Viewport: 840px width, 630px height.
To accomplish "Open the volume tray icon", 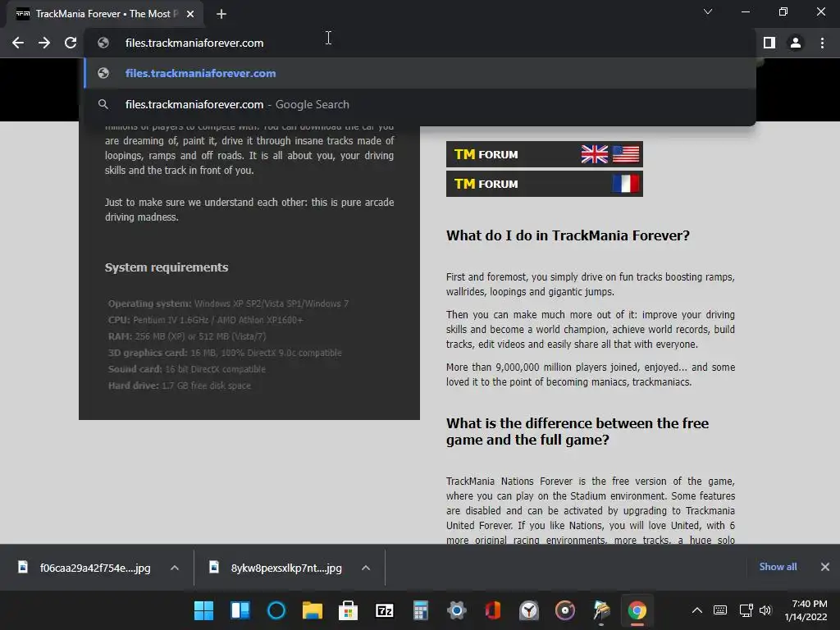I will coord(765,610).
